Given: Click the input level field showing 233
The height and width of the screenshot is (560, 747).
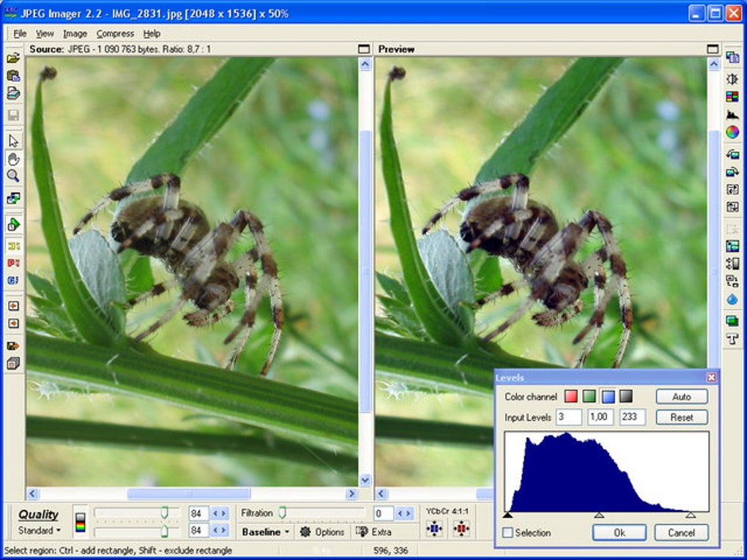Looking at the screenshot, I should pos(633,417).
